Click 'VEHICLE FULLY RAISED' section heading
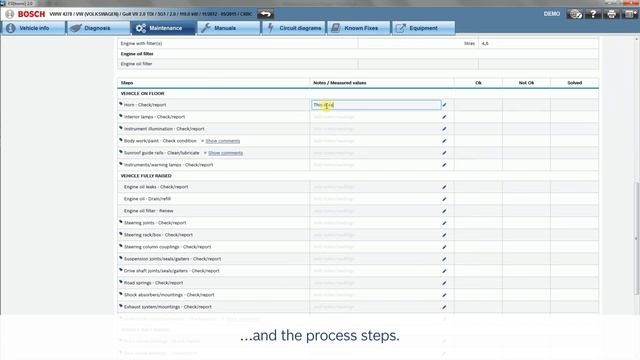Image resolution: width=640 pixels, height=360 pixels. (146, 176)
